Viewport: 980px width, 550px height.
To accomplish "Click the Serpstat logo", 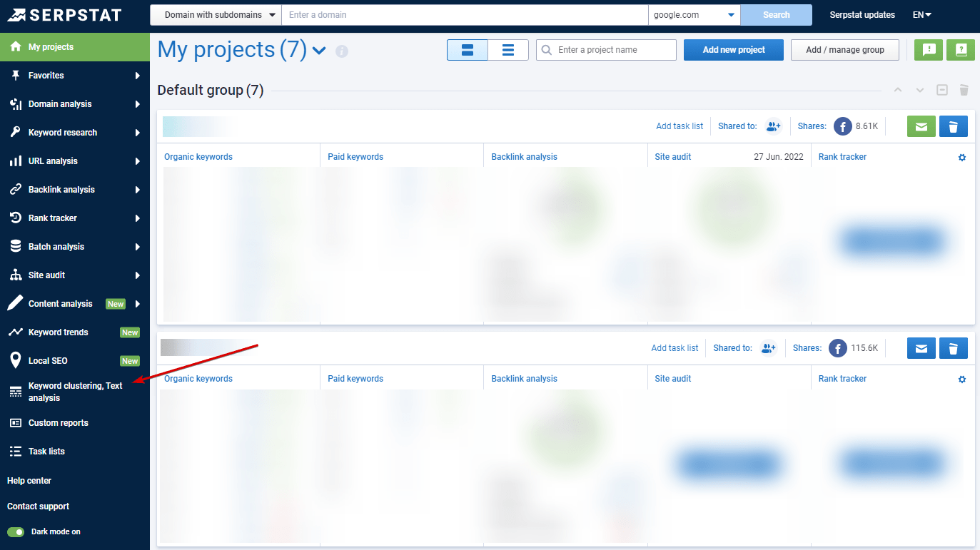I will coord(64,15).
